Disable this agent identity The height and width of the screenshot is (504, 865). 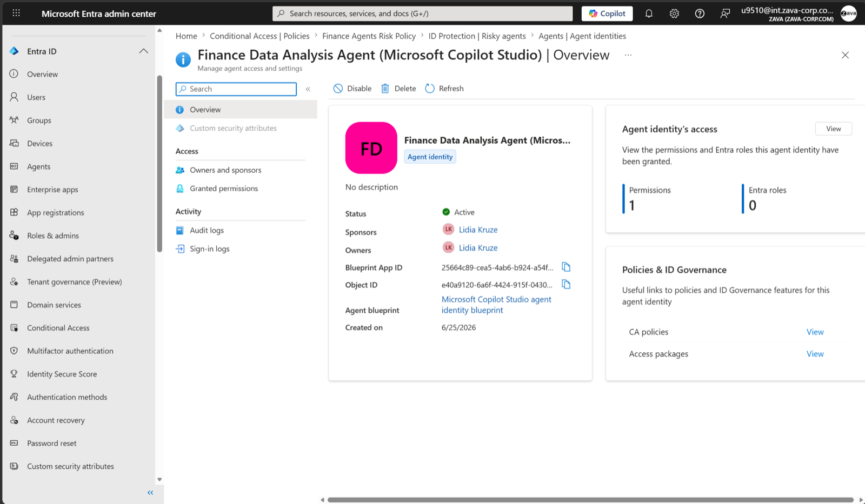tap(352, 89)
